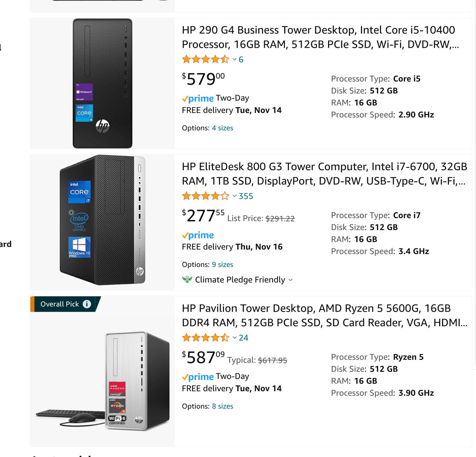Open HP 290 G4 Business Tower title link

tap(320, 37)
